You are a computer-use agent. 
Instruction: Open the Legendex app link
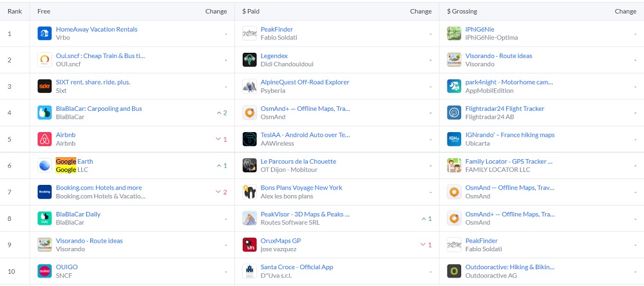pos(274,55)
